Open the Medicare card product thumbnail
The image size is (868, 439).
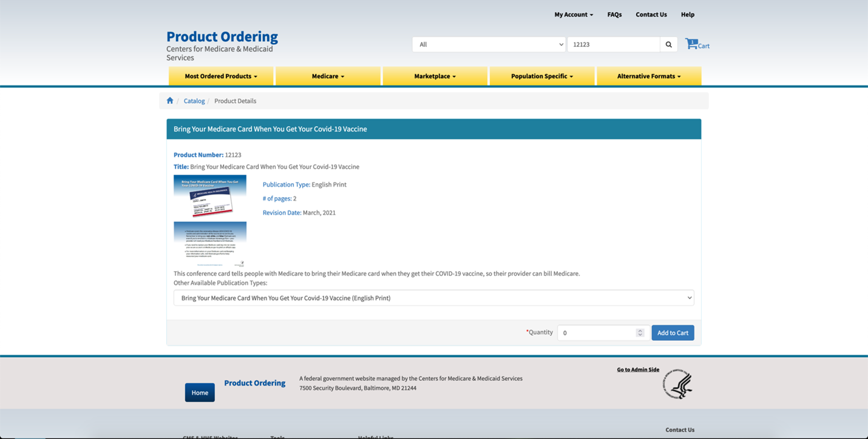click(210, 221)
